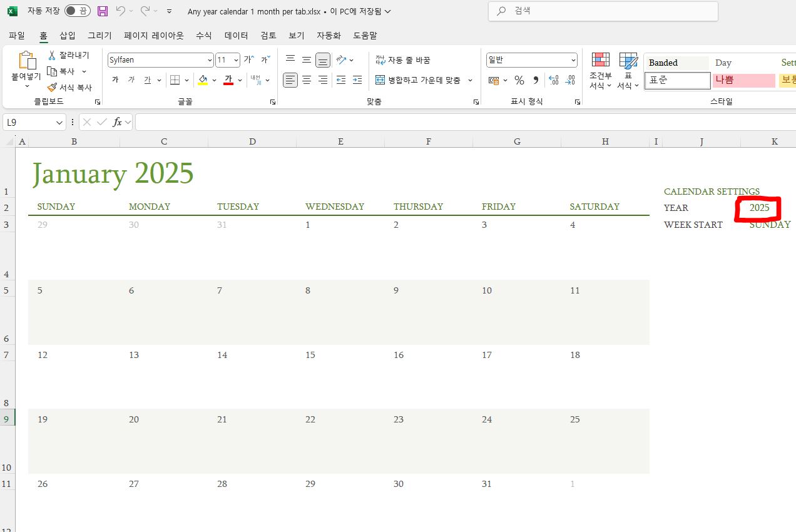Apply the borders grid icon
This screenshot has height=532, width=796.
point(175,80)
